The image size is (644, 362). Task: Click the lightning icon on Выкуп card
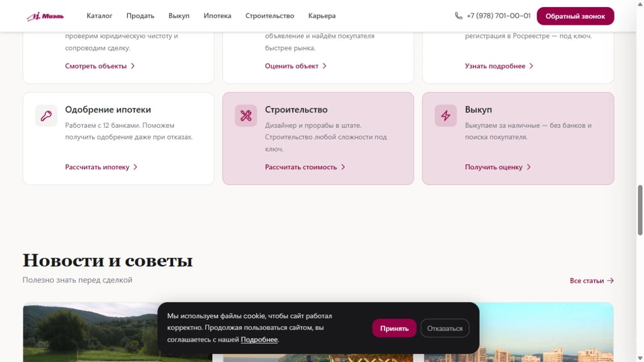(446, 115)
